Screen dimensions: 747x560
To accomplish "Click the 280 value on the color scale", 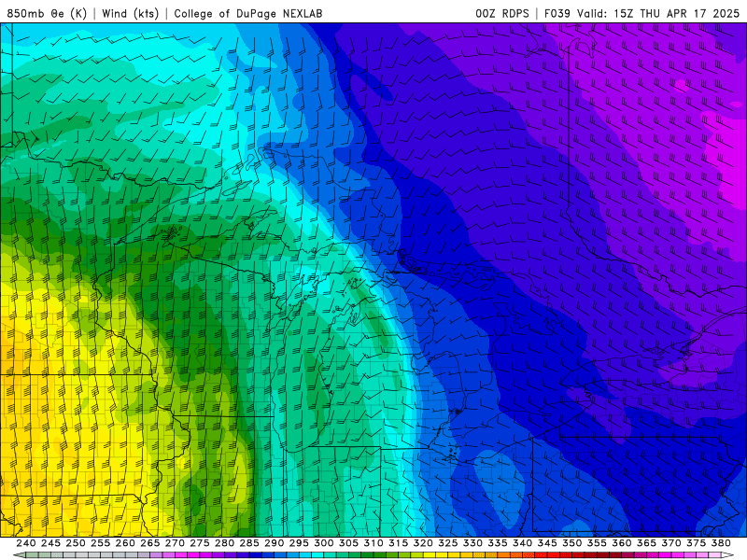I will coord(224,543).
